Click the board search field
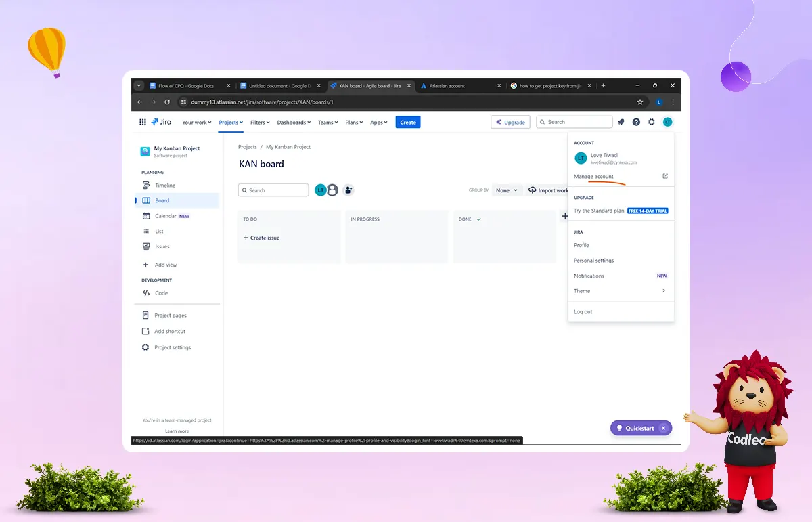 point(273,190)
